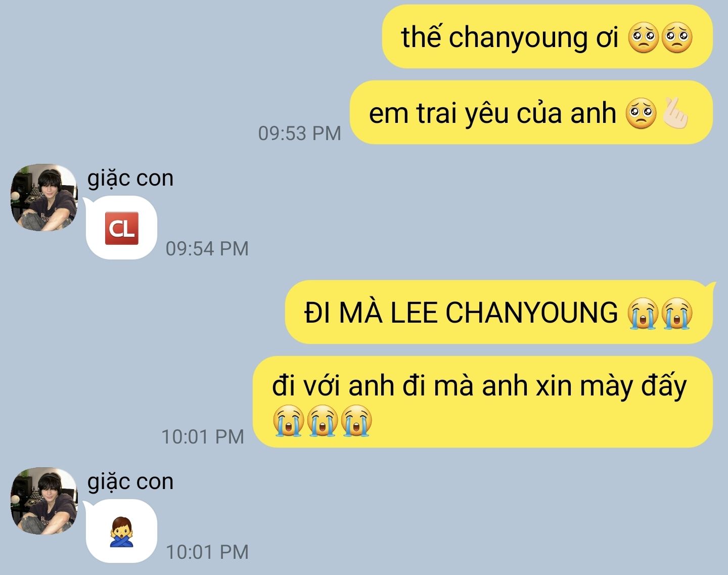Click the lower giặc con sender name
The height and width of the screenshot is (575, 728).
pos(130,481)
